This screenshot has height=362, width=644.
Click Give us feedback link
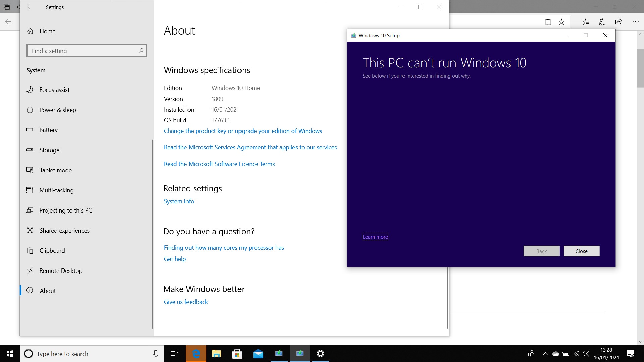(186, 302)
